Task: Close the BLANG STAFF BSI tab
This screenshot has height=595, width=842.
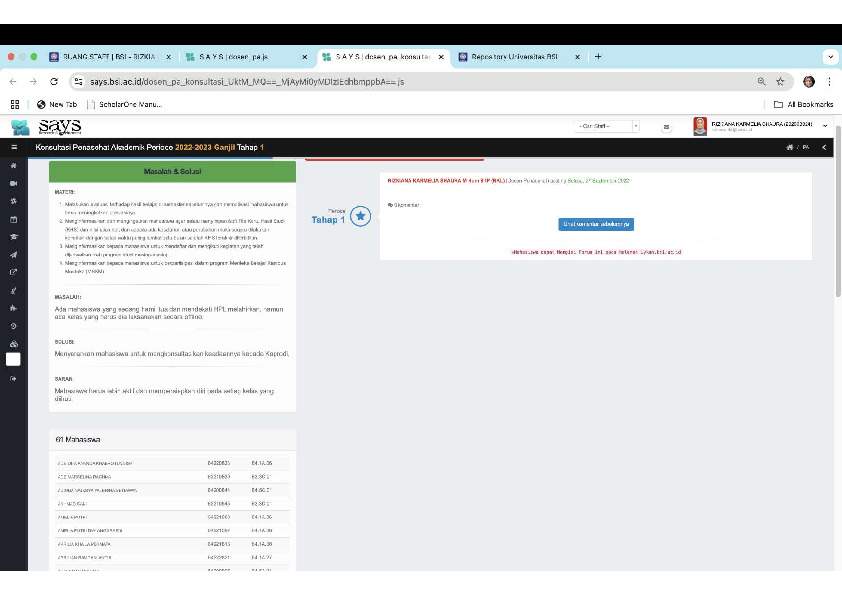Action: pos(168,56)
